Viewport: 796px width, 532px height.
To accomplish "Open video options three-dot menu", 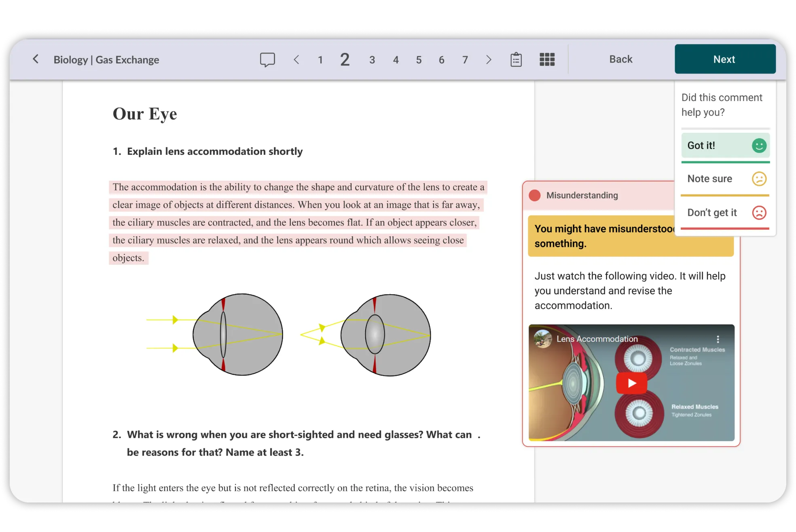I will tap(718, 339).
